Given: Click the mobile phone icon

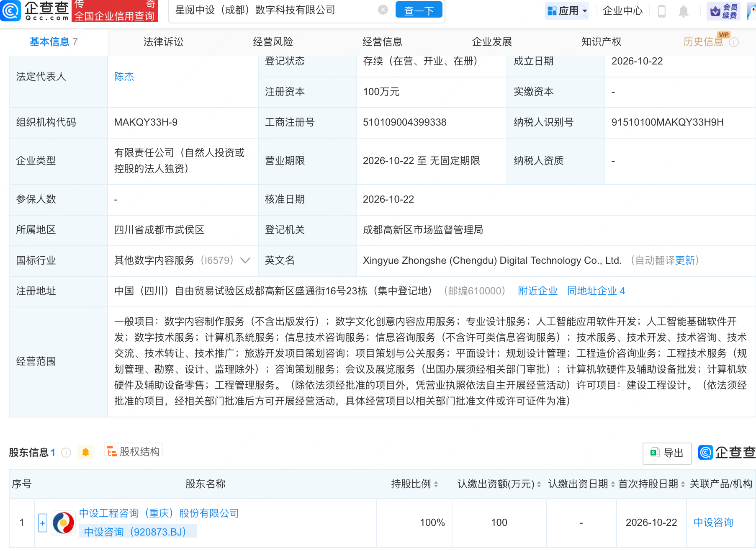Looking at the screenshot, I should [x=662, y=11].
